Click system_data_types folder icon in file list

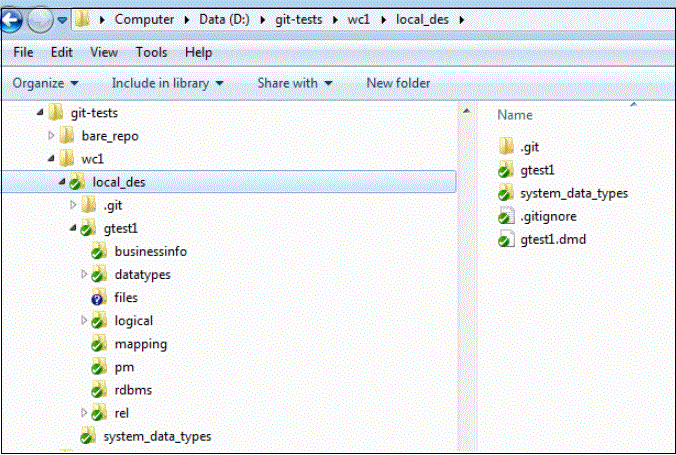[506, 193]
